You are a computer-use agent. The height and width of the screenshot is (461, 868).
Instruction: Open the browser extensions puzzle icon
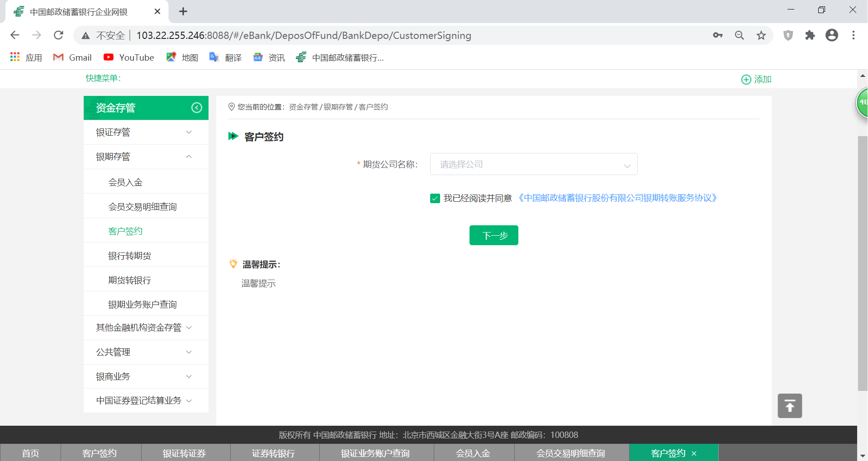point(810,35)
